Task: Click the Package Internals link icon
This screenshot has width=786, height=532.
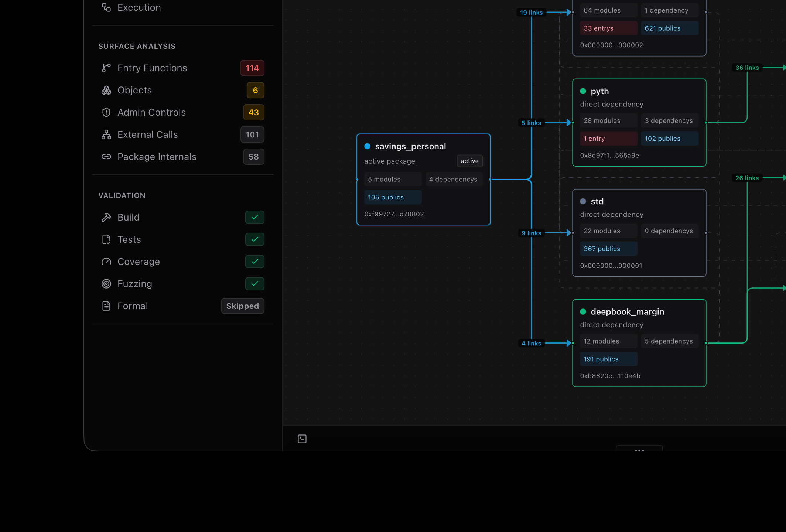Action: click(x=106, y=157)
